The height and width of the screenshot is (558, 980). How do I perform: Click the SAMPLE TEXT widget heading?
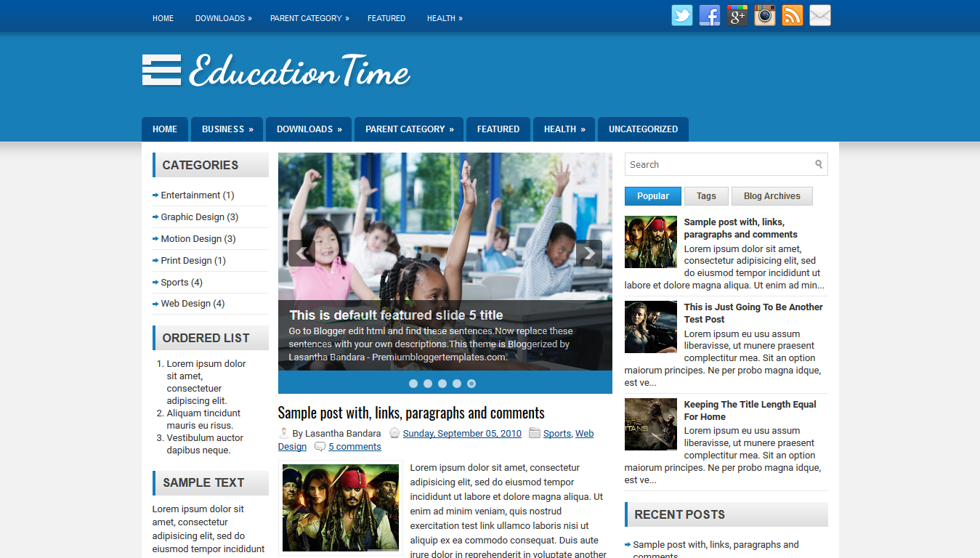pyautogui.click(x=211, y=482)
